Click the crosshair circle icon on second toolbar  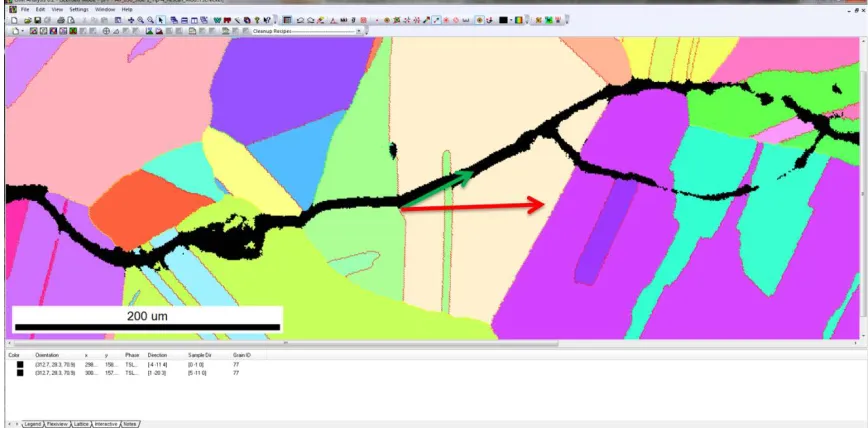[x=106, y=32]
